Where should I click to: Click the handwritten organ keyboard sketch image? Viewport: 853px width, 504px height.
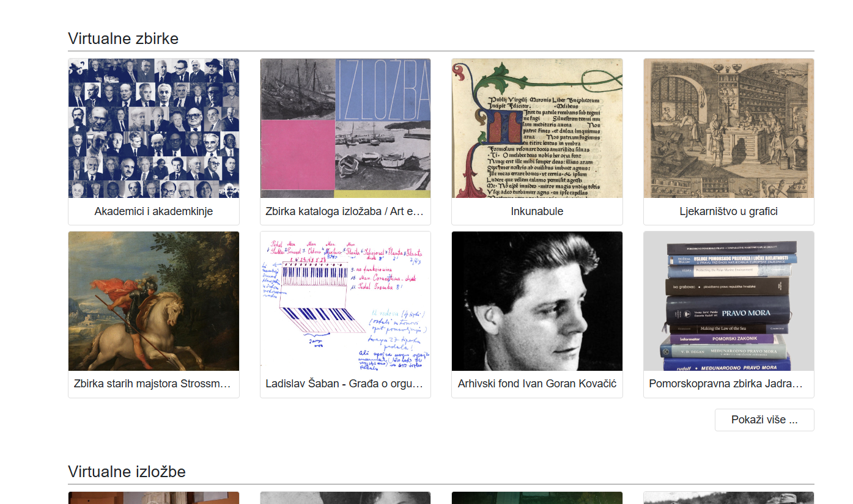[345, 301]
